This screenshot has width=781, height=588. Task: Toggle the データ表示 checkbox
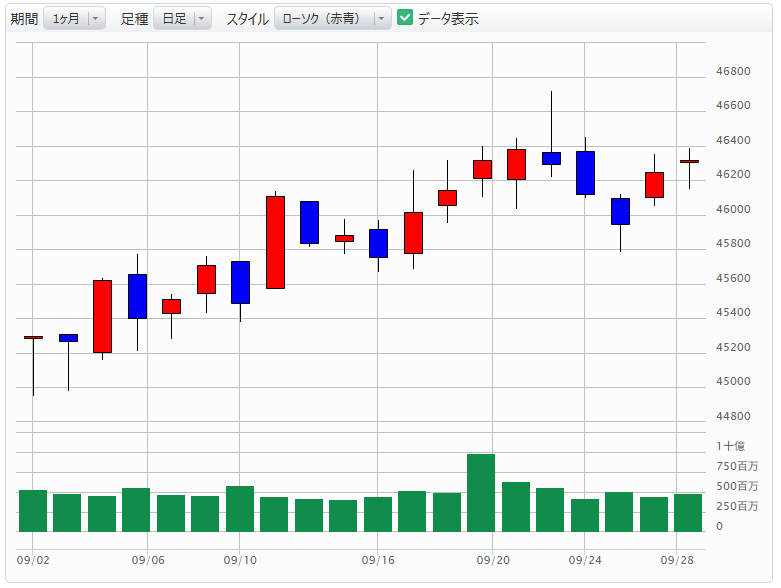405,18
